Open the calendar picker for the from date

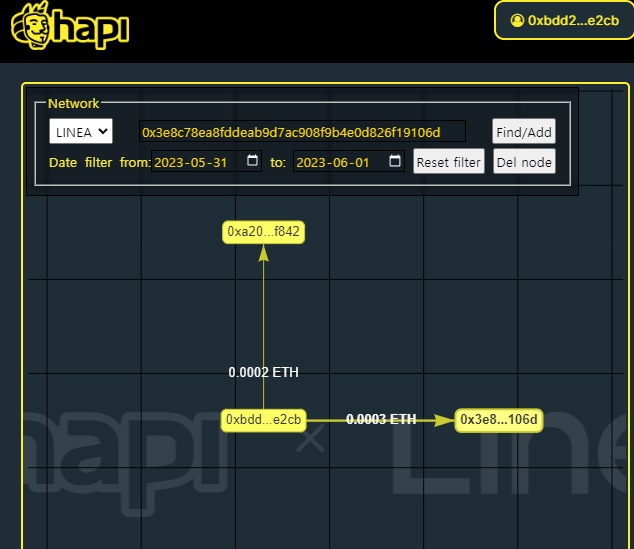coord(252,160)
